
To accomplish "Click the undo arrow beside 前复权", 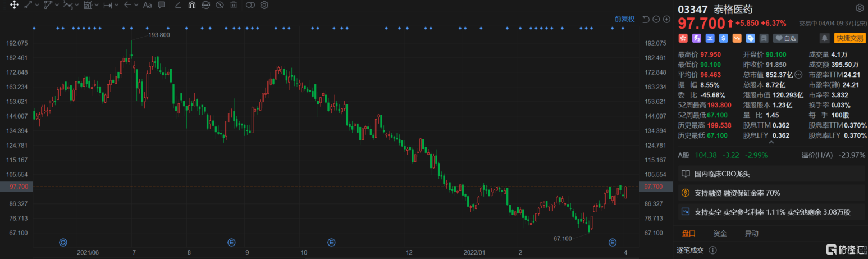I will point(646,19).
